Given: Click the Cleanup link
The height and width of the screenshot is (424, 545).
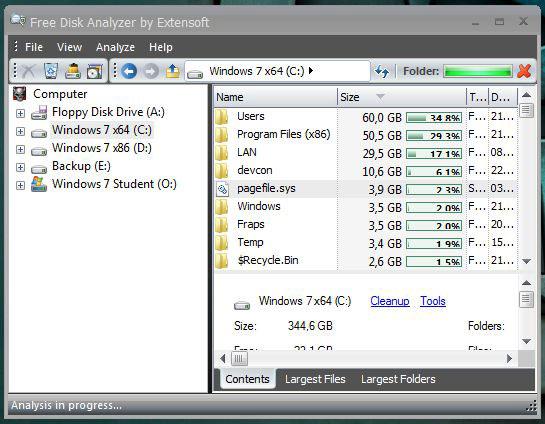Looking at the screenshot, I should tap(390, 301).
